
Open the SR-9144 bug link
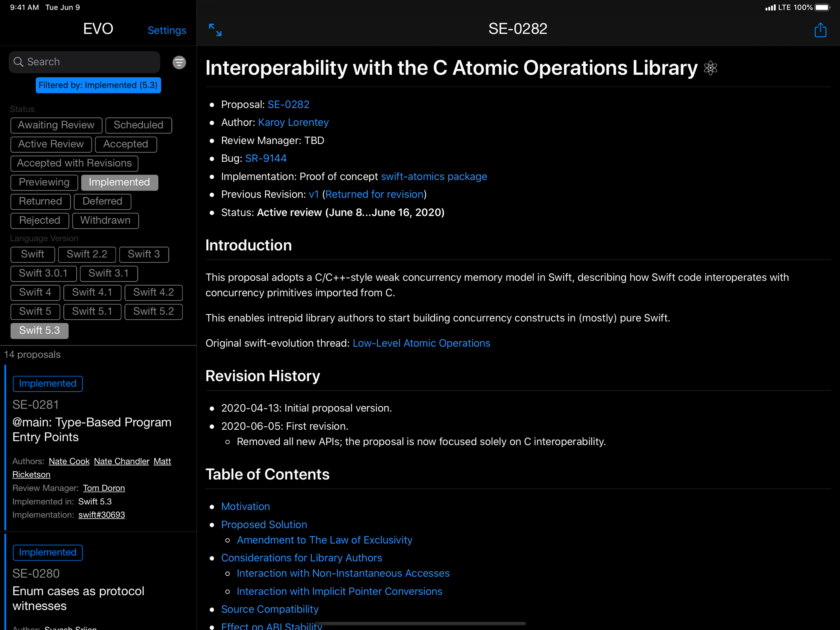click(x=266, y=158)
